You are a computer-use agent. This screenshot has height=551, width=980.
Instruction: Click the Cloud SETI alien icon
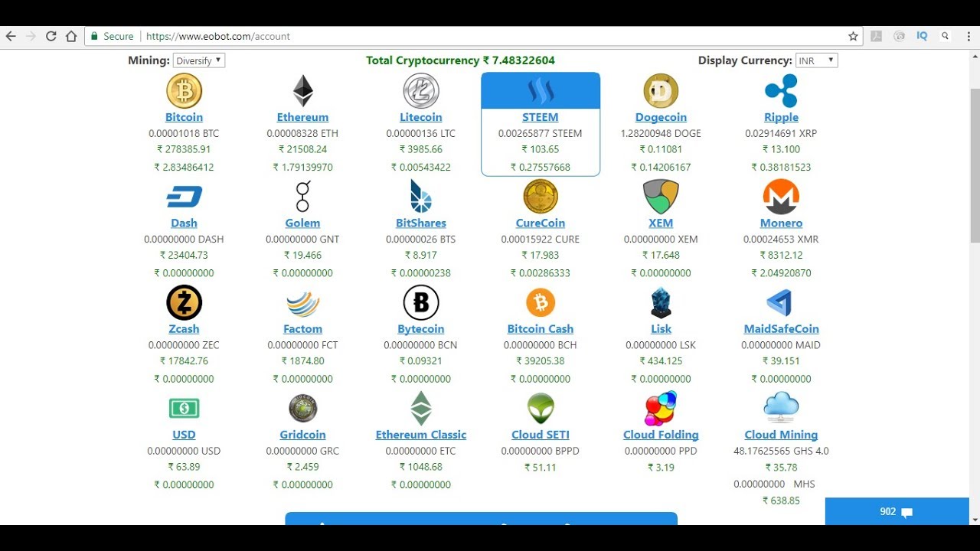[x=541, y=408]
